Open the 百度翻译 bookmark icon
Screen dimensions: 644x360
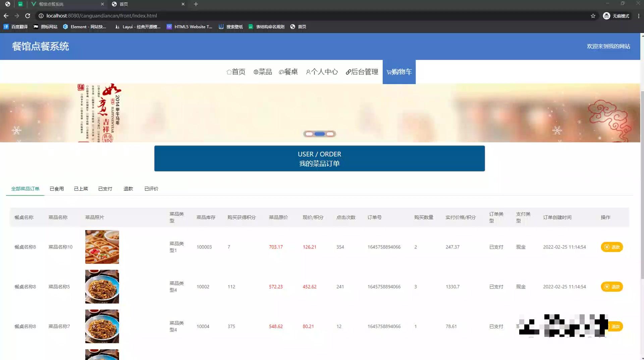click(x=6, y=27)
